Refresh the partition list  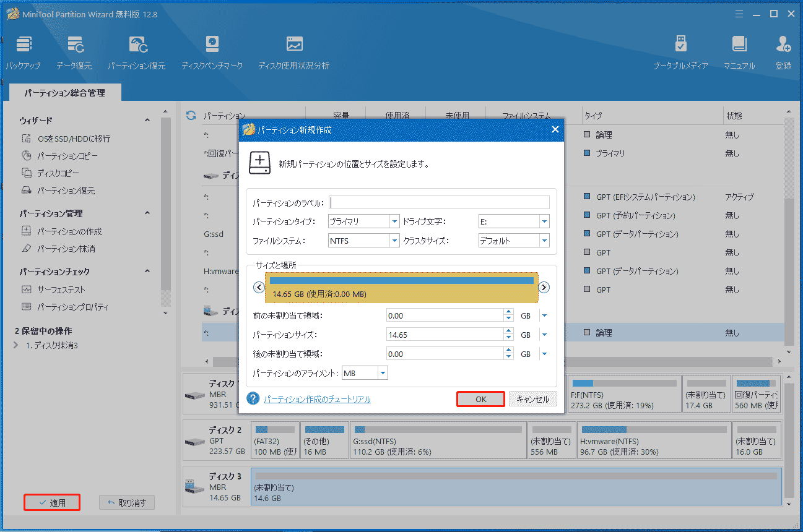(x=191, y=116)
